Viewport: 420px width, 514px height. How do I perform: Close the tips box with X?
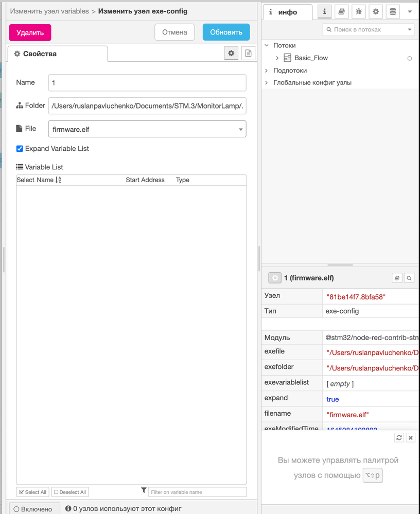[x=411, y=438]
